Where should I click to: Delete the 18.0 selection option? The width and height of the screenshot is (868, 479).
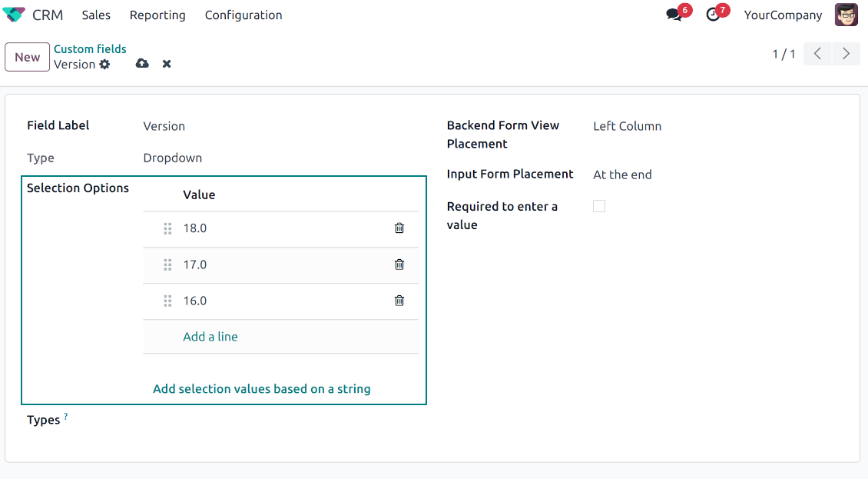(399, 228)
